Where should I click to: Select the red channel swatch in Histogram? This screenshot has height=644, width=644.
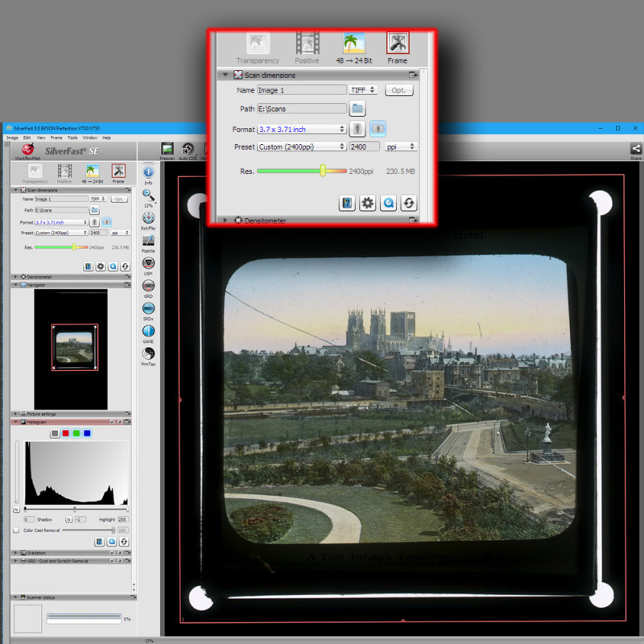pos(66,433)
